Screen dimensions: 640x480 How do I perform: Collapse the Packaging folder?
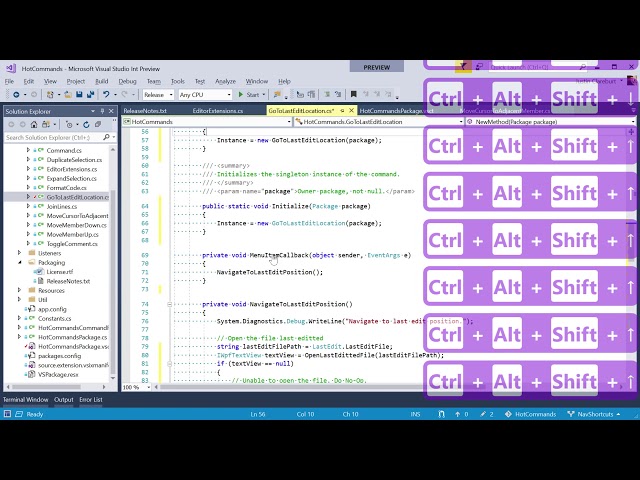[x=19, y=262]
